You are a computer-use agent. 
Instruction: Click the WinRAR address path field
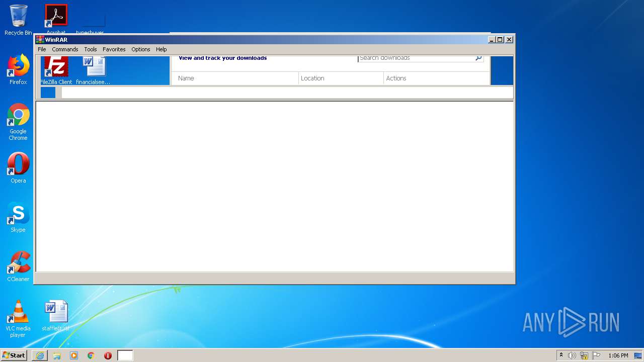click(287, 93)
